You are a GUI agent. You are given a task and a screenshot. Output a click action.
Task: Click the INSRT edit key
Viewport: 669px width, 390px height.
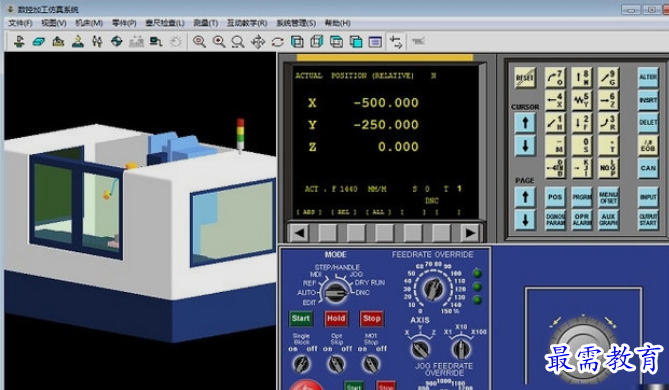coord(648,100)
